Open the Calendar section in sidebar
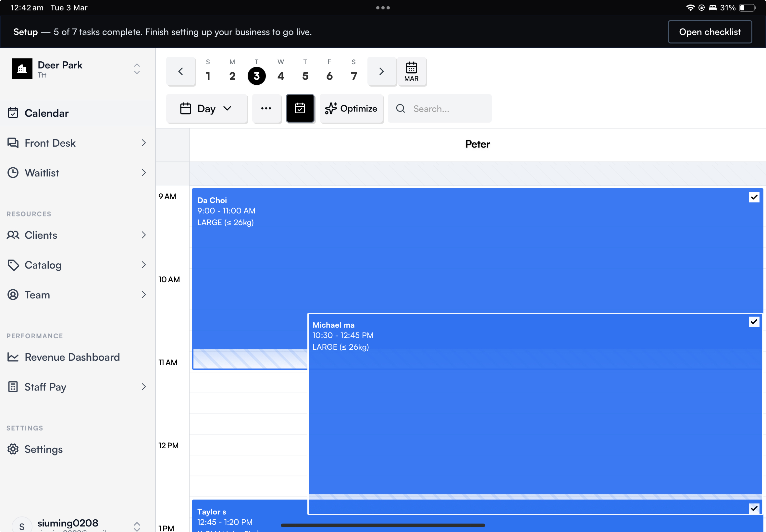The width and height of the screenshot is (766, 532). click(x=46, y=113)
